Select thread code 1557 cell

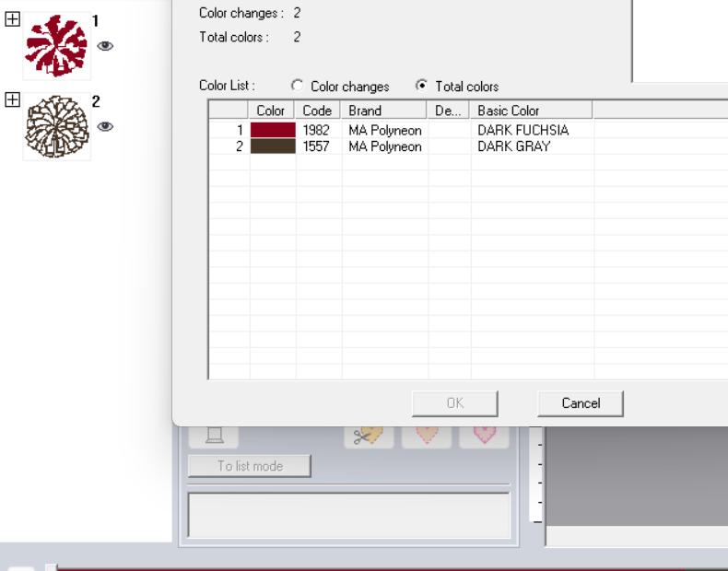[x=319, y=146]
